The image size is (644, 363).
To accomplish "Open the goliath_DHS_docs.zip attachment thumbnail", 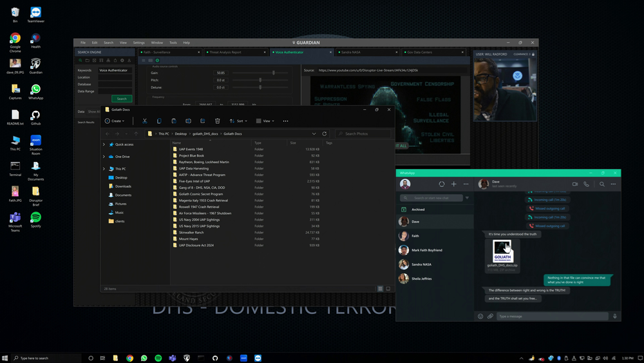I will tap(502, 250).
